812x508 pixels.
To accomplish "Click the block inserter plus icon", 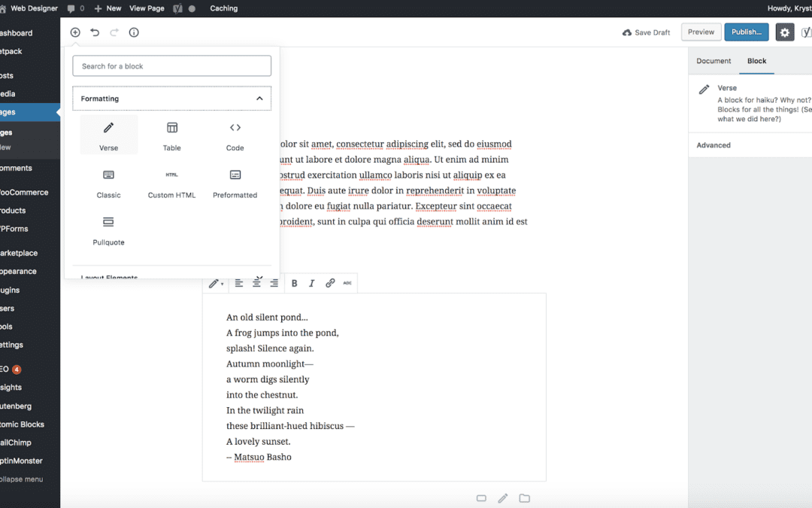I will pyautogui.click(x=74, y=32).
